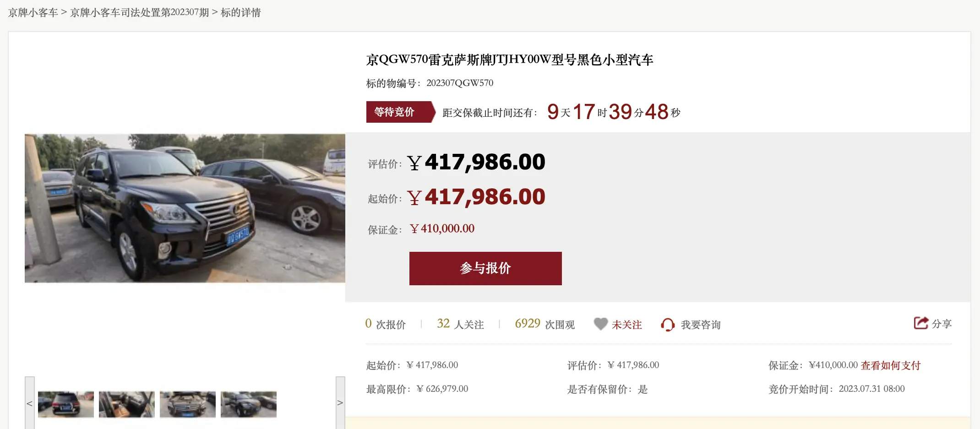Click the heart follow icon
980x429 pixels.
click(x=600, y=324)
